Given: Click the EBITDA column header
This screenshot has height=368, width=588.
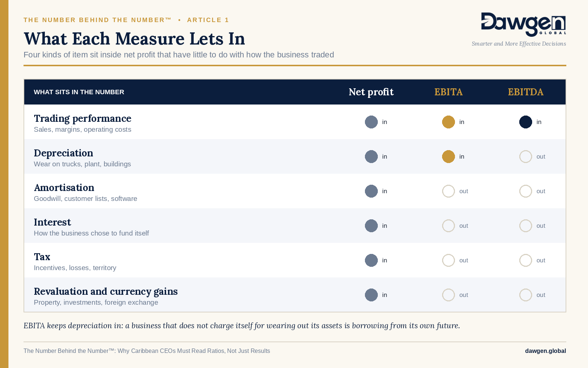Looking at the screenshot, I should 526,92.
